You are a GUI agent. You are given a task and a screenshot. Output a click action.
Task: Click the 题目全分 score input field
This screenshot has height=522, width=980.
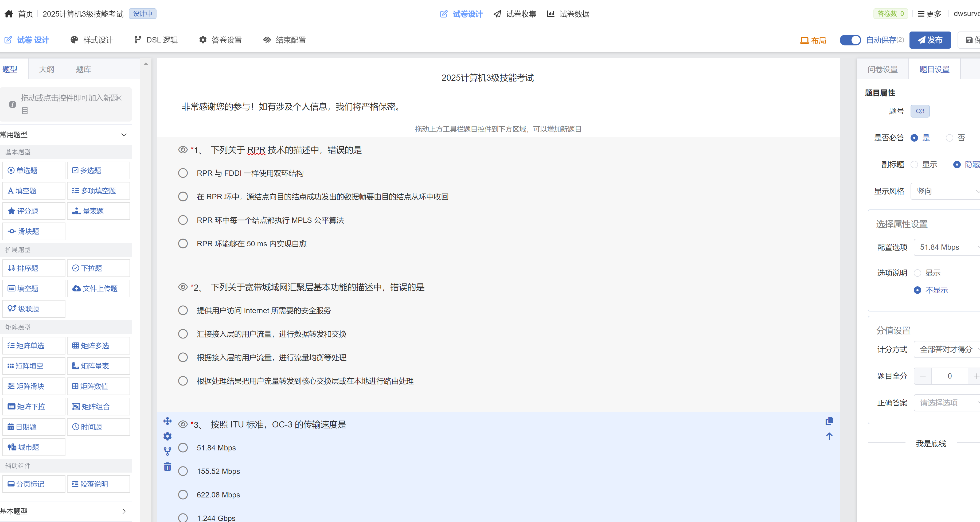click(x=950, y=376)
